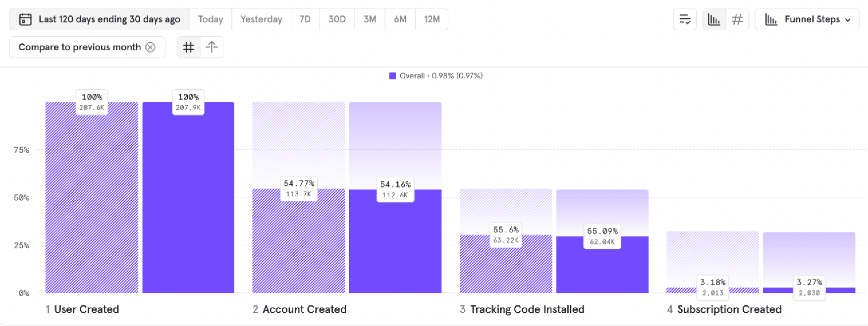Click the 54.16% Account Created tooltip label
The width and height of the screenshot is (868, 326).
tap(395, 189)
